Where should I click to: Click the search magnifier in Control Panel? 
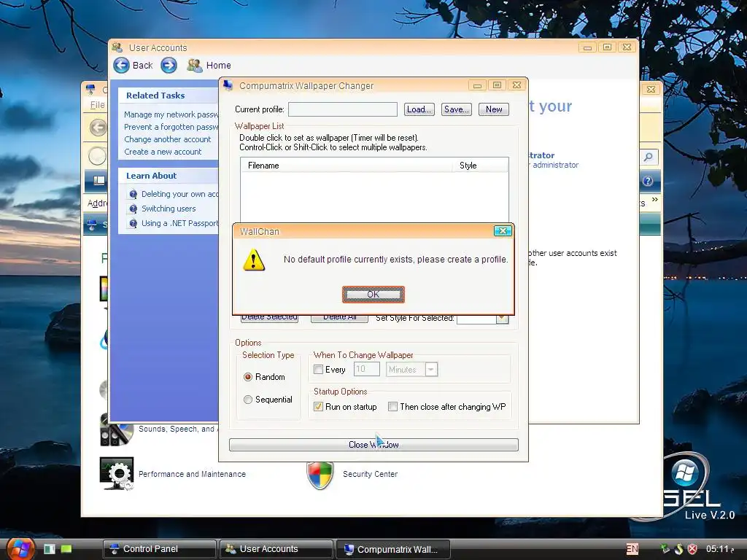pos(648,157)
